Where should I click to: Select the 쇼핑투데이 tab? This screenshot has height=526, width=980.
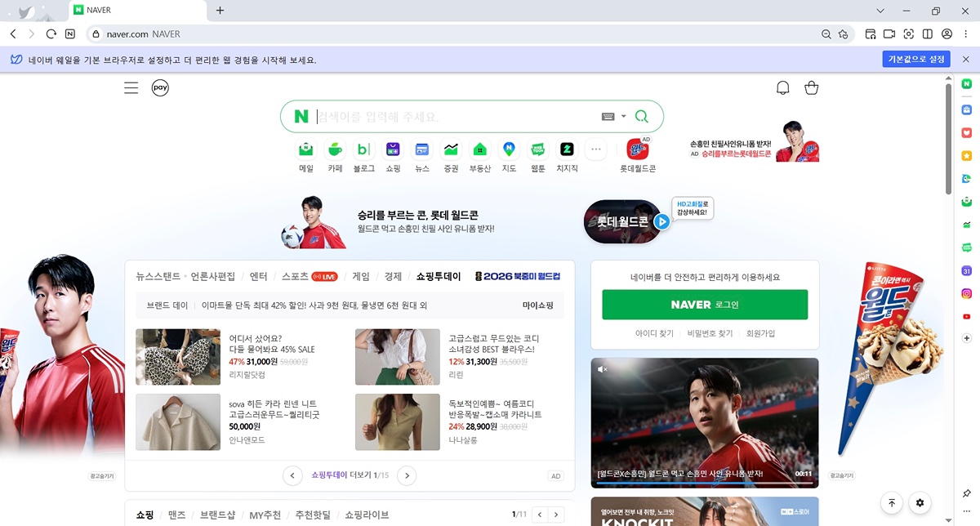[439, 276]
